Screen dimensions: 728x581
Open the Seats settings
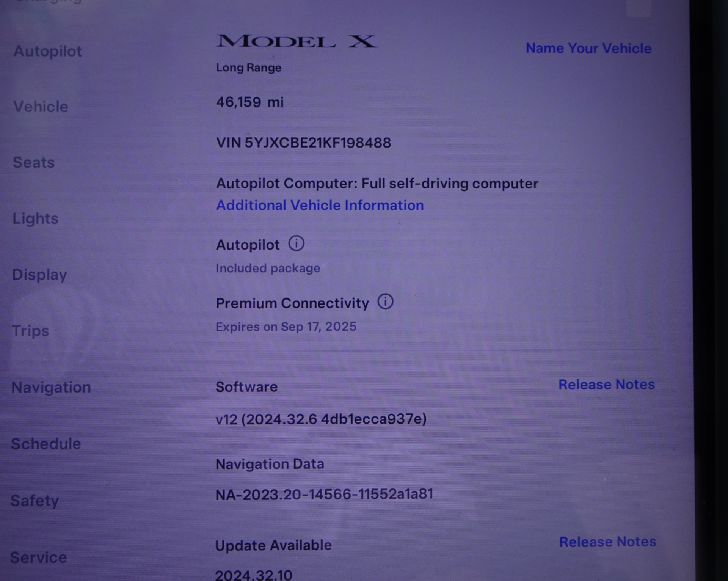pyautogui.click(x=34, y=162)
